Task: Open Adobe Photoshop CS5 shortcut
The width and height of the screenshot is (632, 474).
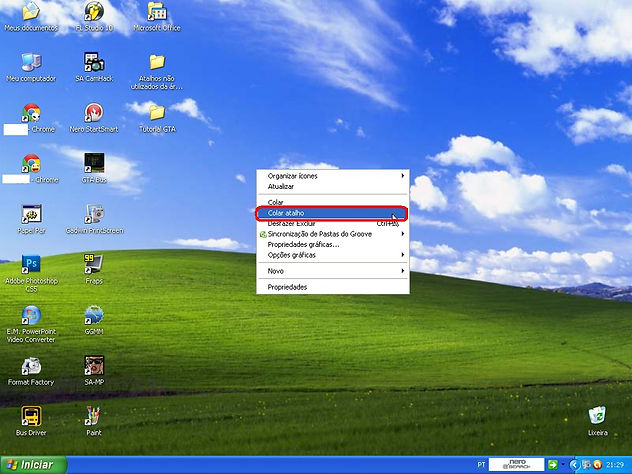Action: point(31,274)
